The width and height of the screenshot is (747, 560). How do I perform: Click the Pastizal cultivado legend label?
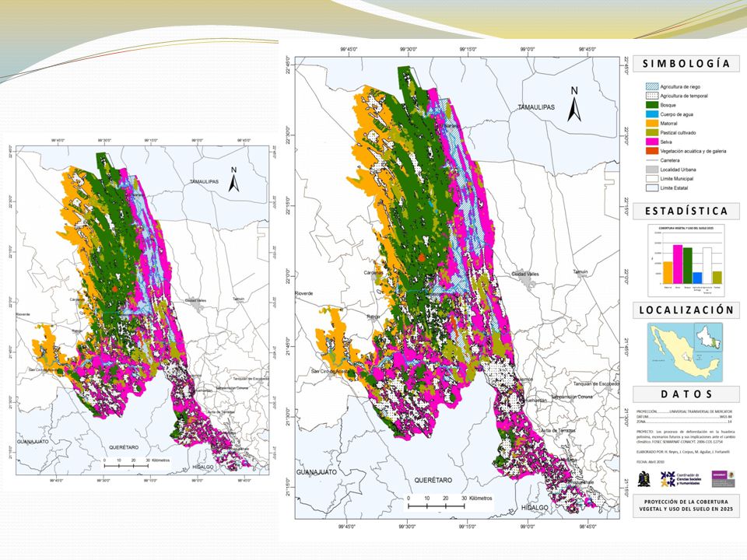point(678,133)
